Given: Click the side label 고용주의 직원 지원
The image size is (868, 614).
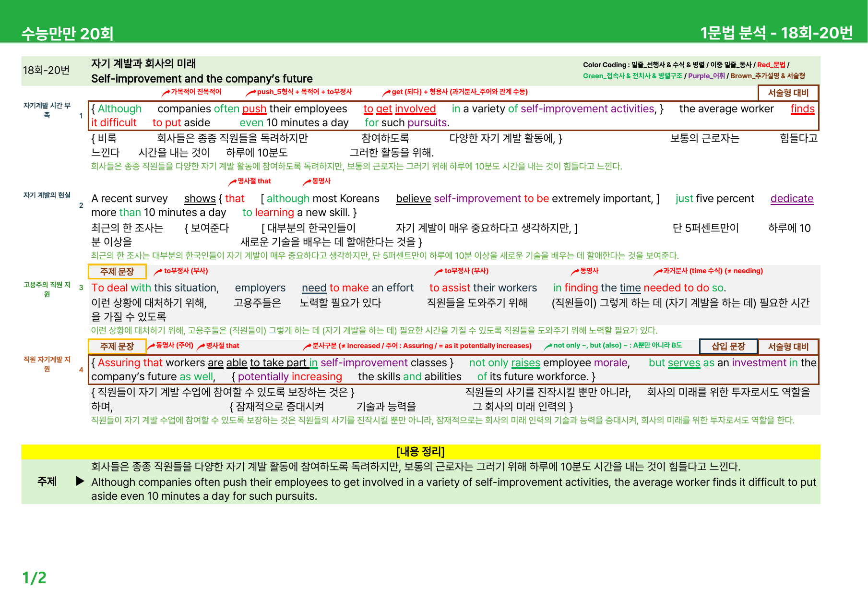Looking at the screenshot, I should click(x=47, y=289).
